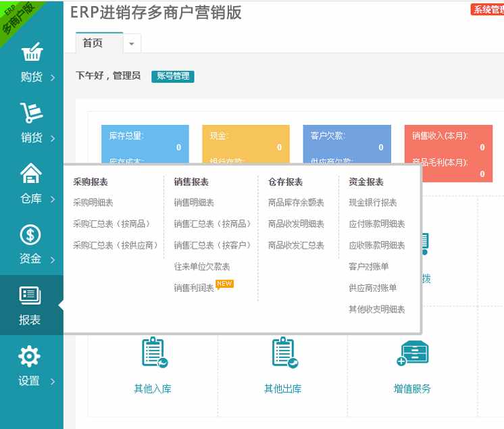Click the blue 库存总量 stat card
This screenshot has height=429, width=504.
(145, 144)
